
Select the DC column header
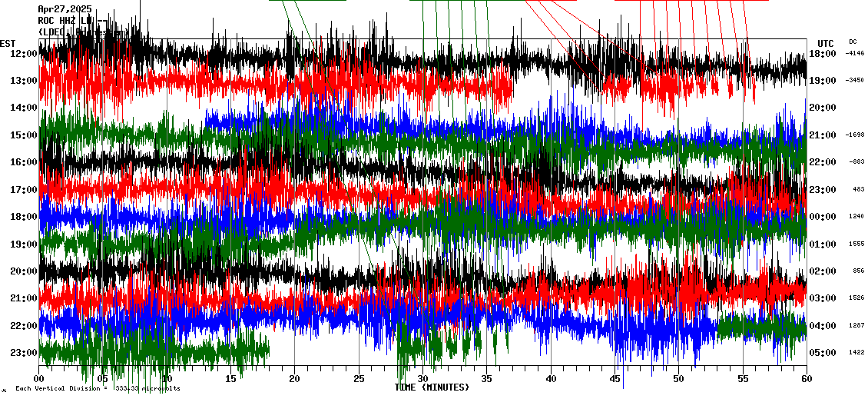click(x=853, y=42)
